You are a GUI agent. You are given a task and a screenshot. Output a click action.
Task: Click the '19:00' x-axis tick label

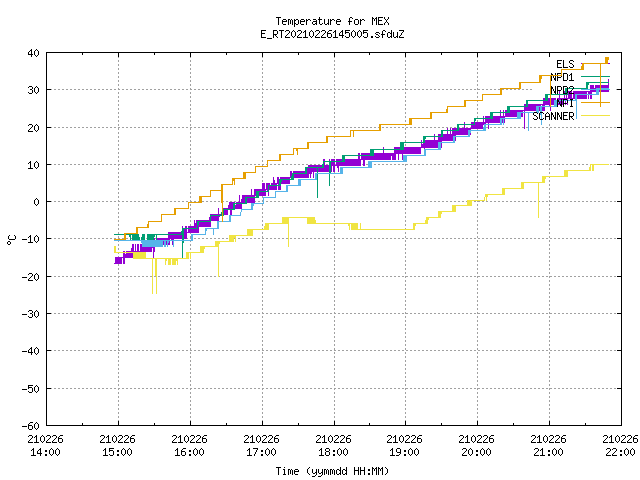(404, 452)
